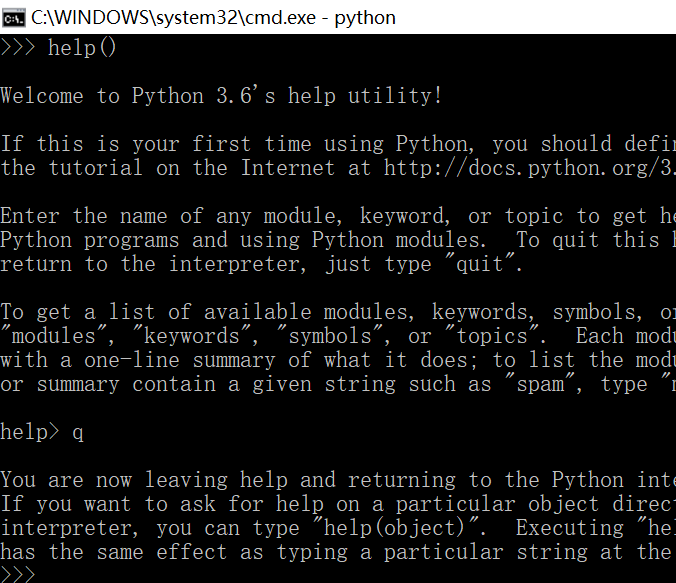Click the word "interpreter" on the "return to the" line
The image size is (676, 583).
pos(240,264)
